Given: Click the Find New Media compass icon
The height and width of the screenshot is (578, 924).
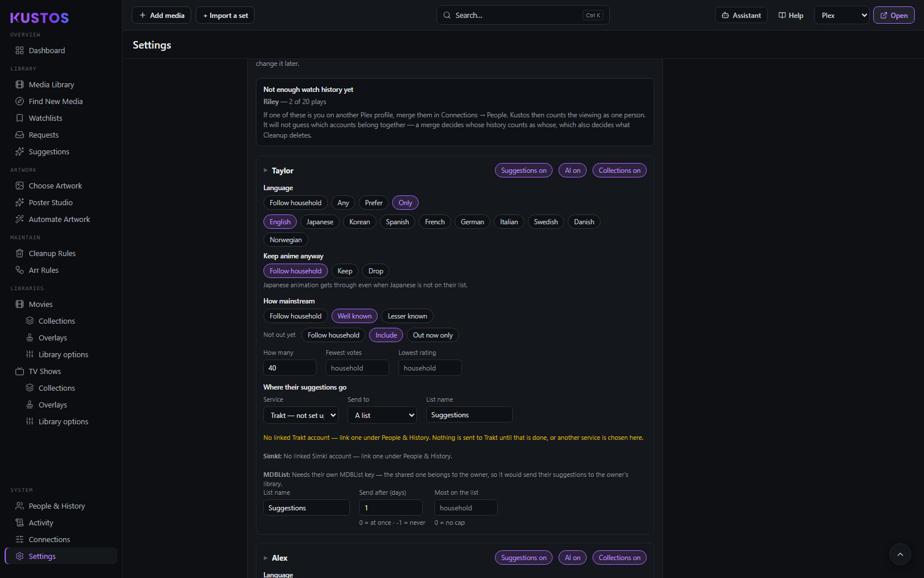Looking at the screenshot, I should 20,101.
